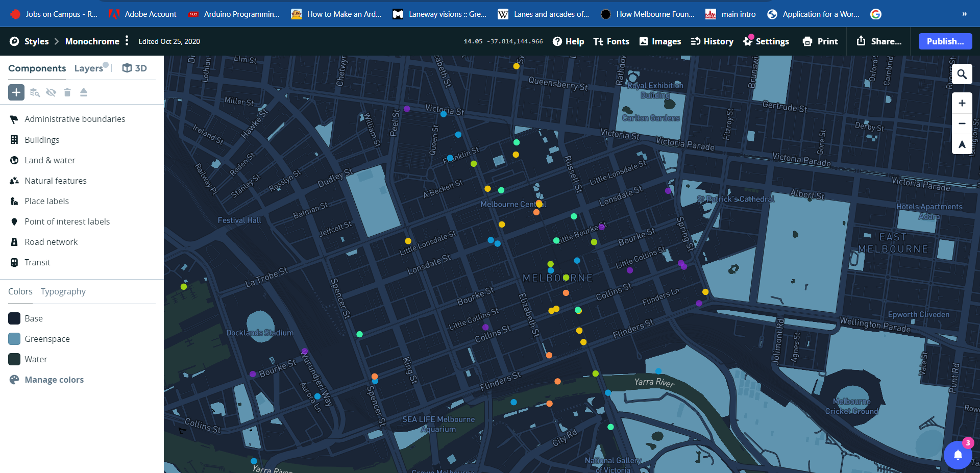Open the map search magnifier
Image resolution: width=980 pixels, height=473 pixels.
[962, 74]
